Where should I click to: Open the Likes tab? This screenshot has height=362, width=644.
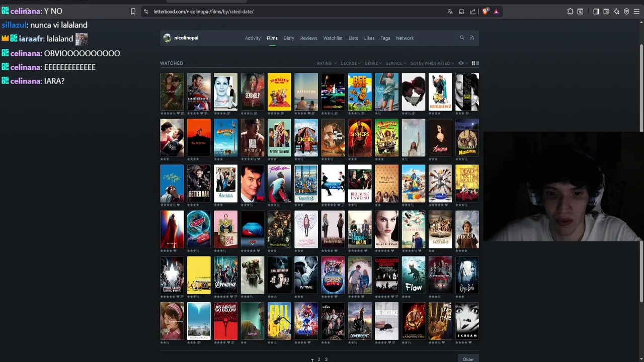(369, 38)
